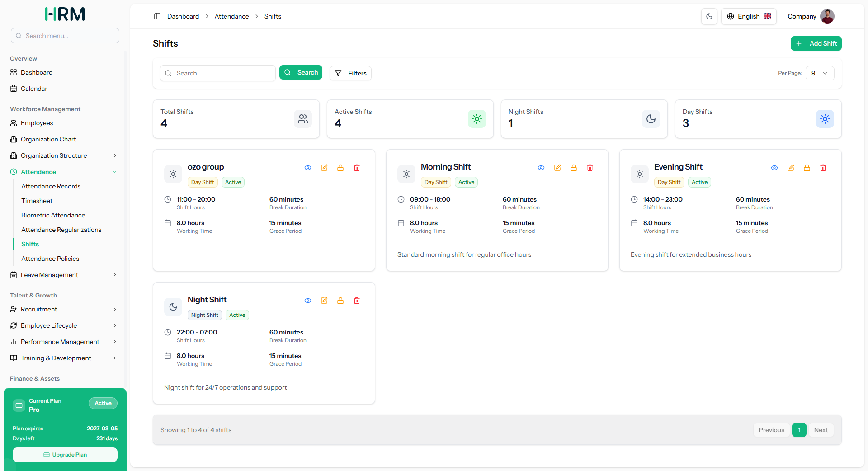Select English language selector
This screenshot has height=471, width=868.
(749, 16)
